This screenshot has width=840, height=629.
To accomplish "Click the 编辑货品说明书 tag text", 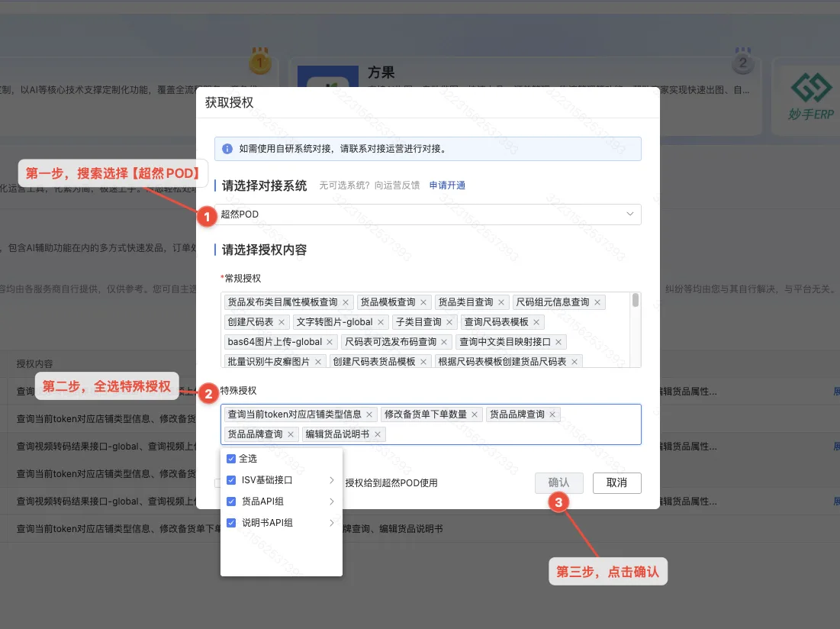I will click(337, 434).
